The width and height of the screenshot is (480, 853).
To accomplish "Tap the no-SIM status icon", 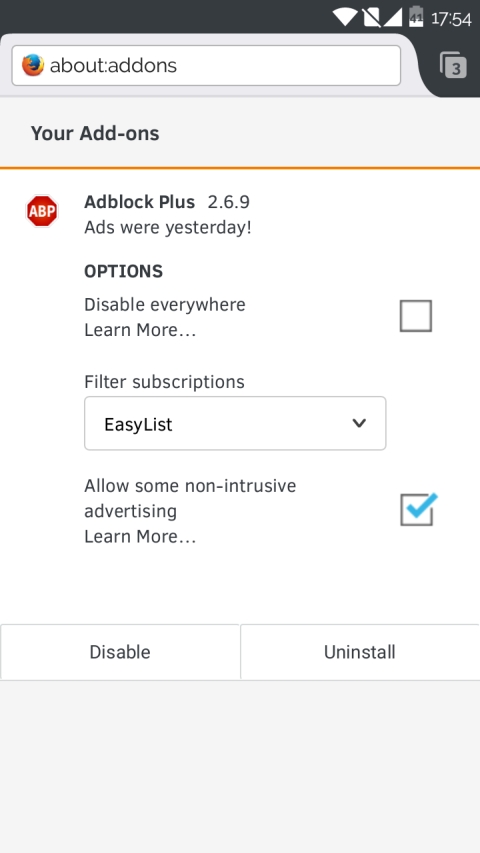I will [372, 17].
